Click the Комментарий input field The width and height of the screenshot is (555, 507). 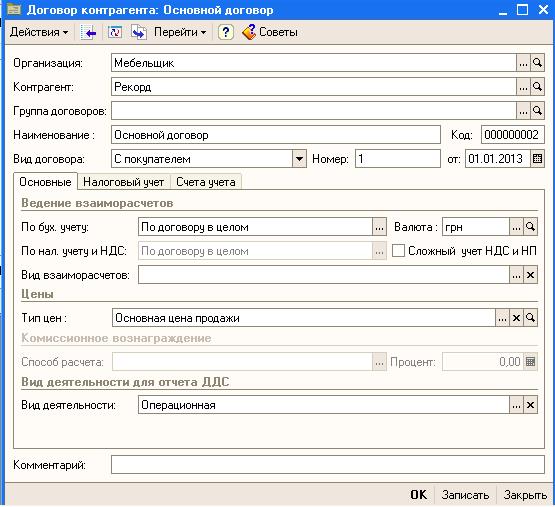click(327, 465)
